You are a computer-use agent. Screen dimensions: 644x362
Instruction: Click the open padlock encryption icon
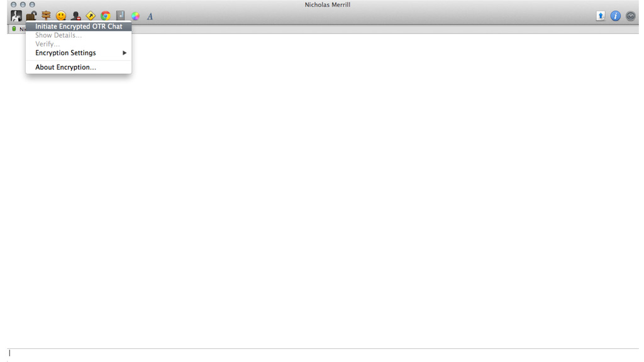pyautogui.click(x=31, y=16)
